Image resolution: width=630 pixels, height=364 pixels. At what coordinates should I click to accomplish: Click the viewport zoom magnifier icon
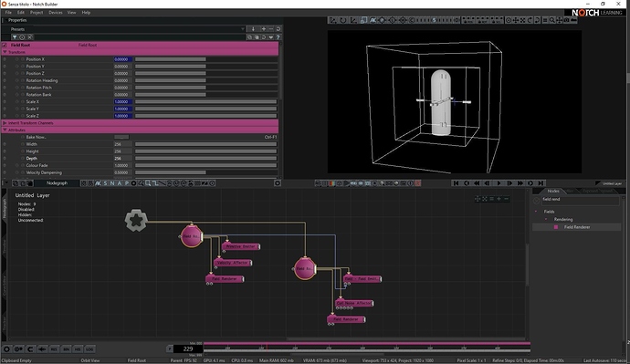552,20
